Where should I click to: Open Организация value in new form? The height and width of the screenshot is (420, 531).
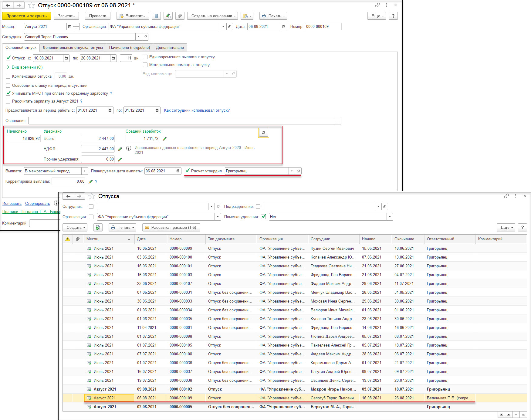230,27
